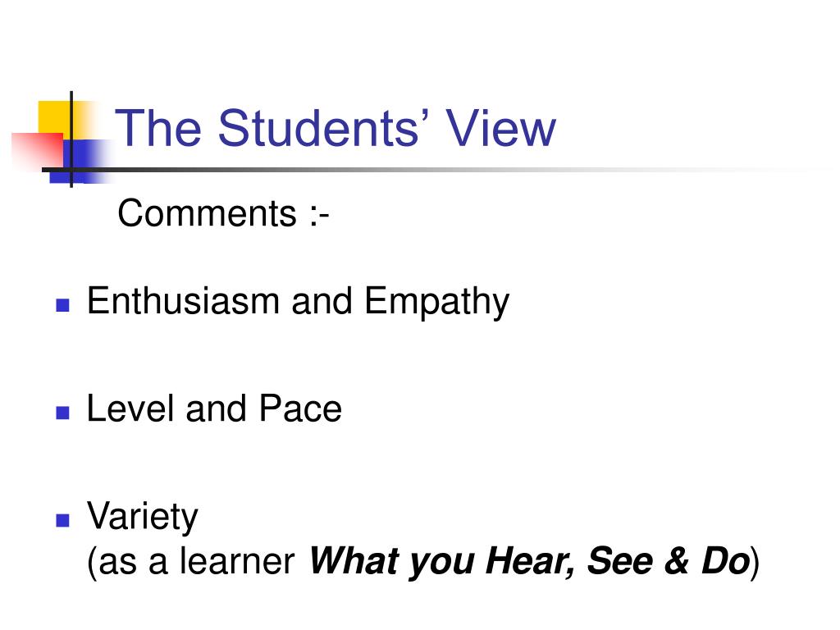Click the vertical black line in the title decoration
840x630 pixels.
71,139
